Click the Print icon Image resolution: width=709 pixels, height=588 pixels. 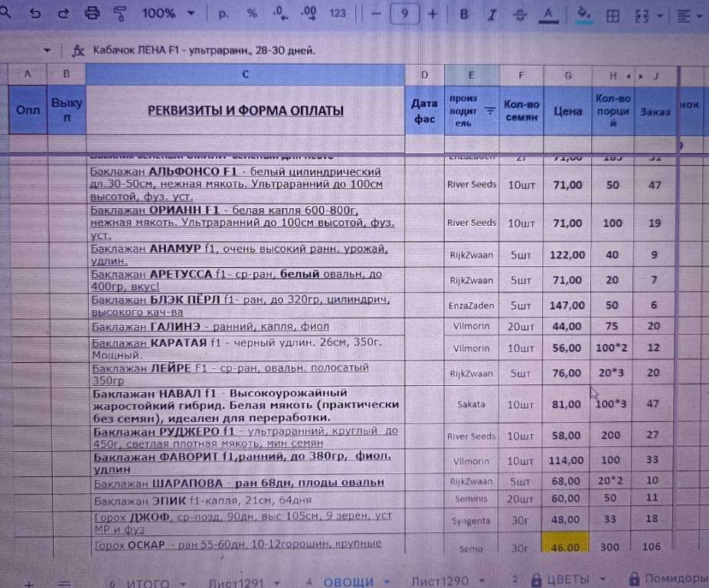pos(92,13)
